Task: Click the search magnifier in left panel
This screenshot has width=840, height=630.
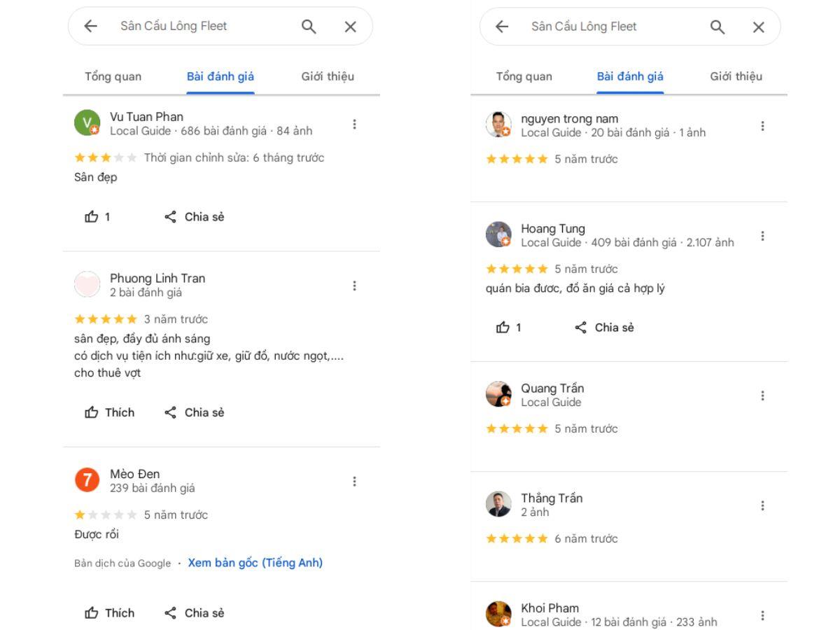Action: click(309, 27)
